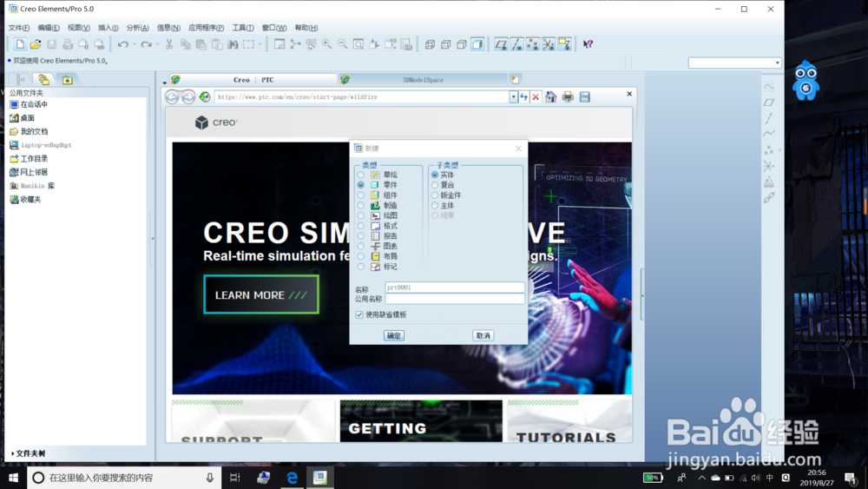Click the 公用名称 input field
This screenshot has width=868, height=489.
pos(455,299)
